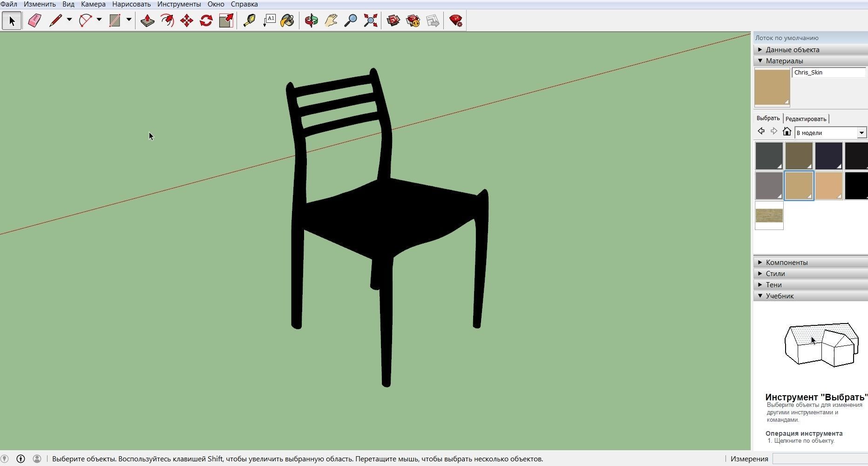Viewport: 868px width, 466px height.
Task: Click the geolocation status bar icon
Action: click(4, 459)
